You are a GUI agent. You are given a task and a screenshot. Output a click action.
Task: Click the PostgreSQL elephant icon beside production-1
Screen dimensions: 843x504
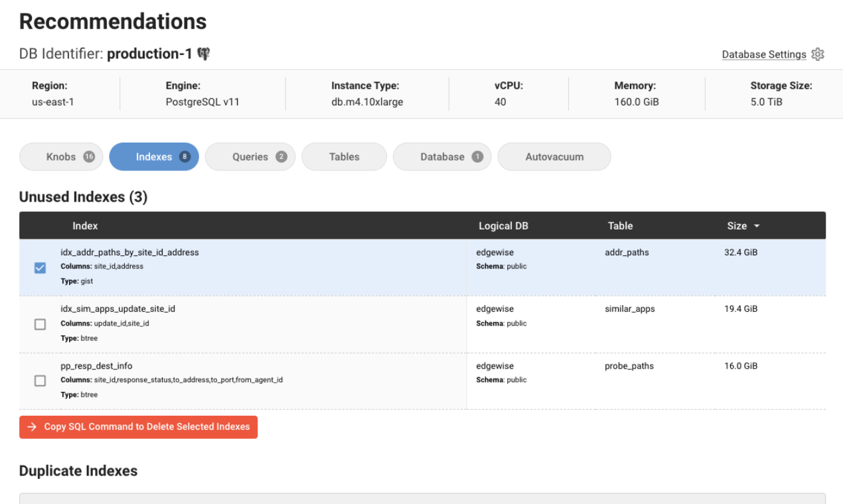tap(204, 54)
